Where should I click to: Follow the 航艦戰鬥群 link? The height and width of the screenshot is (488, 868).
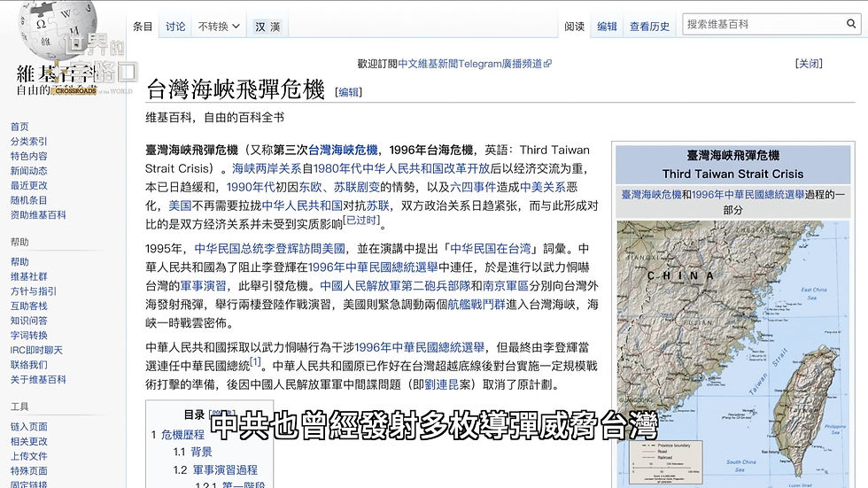(x=477, y=305)
